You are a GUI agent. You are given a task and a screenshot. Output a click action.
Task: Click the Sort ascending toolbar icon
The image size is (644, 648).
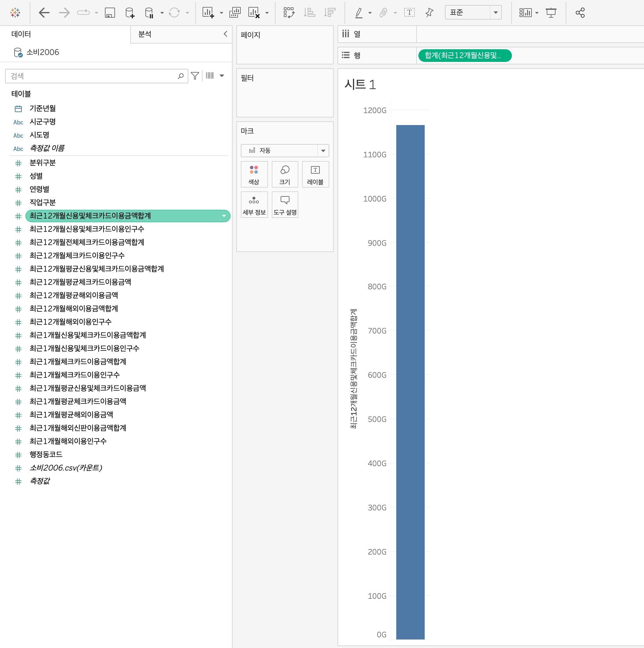pos(309,13)
